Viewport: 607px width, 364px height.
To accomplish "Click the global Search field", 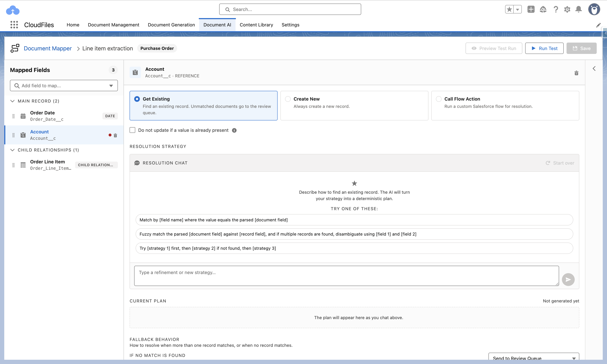I will click(290, 9).
